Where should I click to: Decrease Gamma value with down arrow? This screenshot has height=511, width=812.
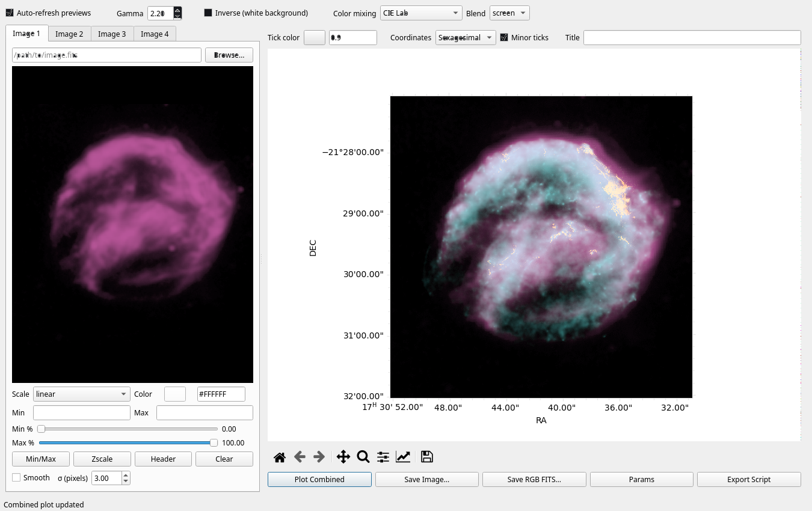click(177, 16)
